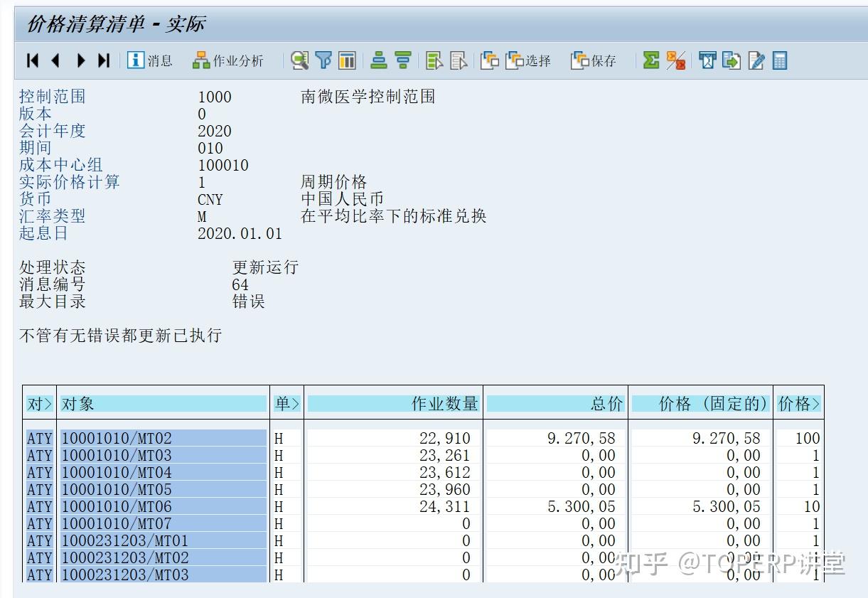Expand the 对象 column header options
Screen dimensions: 868x598
164,402
